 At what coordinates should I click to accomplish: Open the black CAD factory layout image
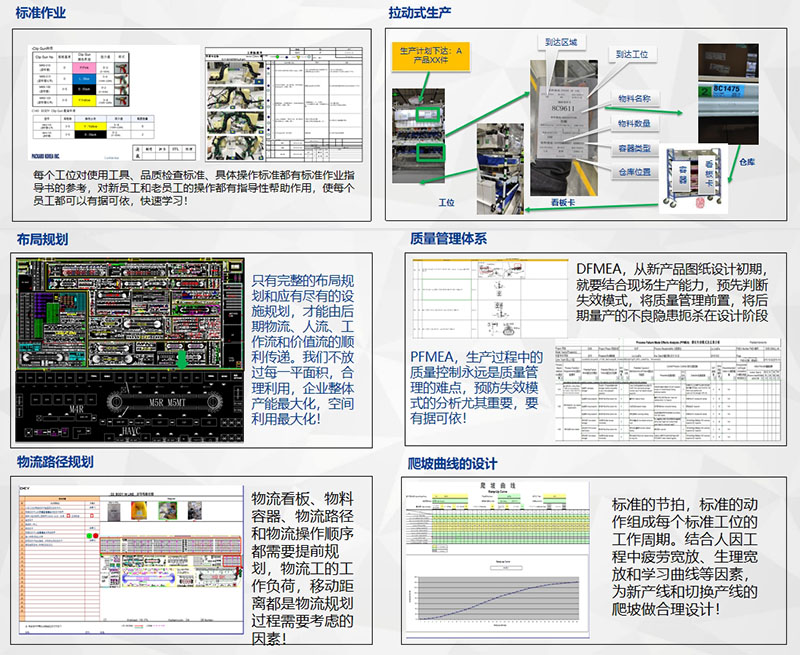pos(130,350)
